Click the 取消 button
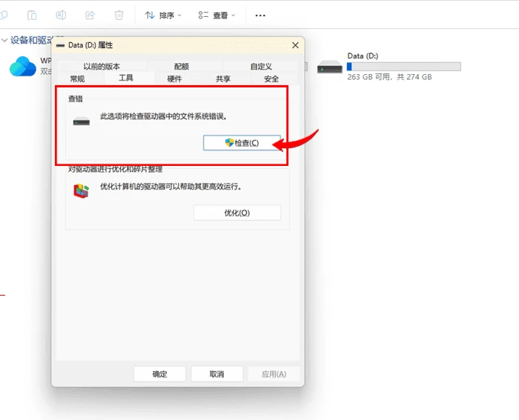This screenshot has width=519, height=420. 216,374
